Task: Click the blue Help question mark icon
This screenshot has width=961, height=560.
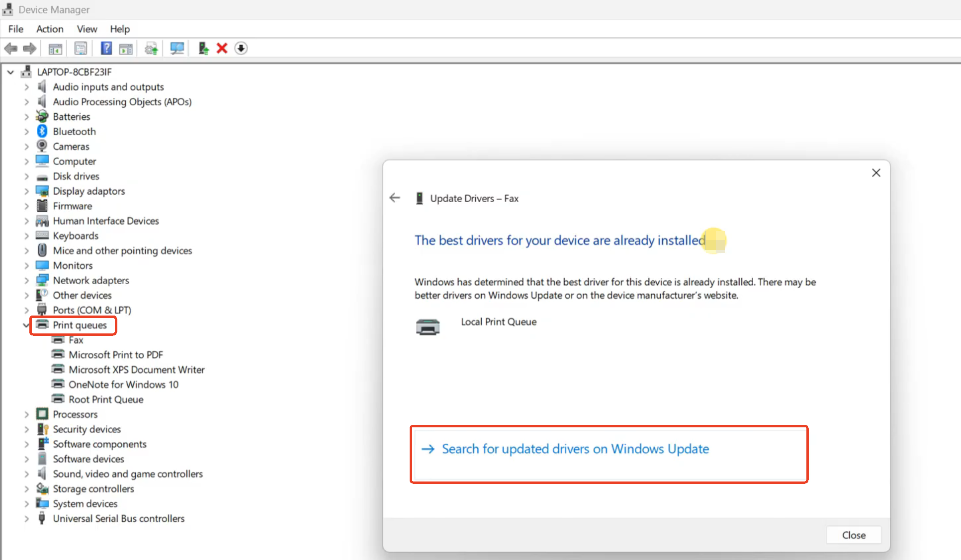Action: click(106, 48)
